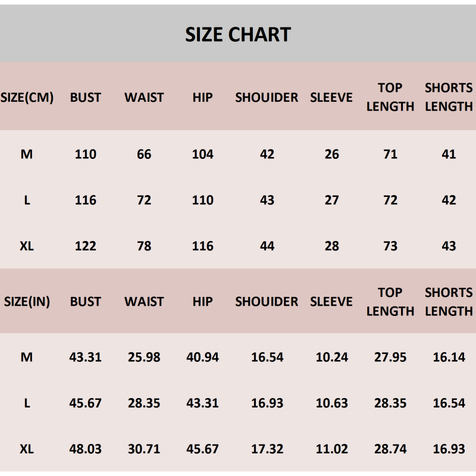Viewport: 476px width, 476px height.
Task: Click the top length value 28.74
Action: pos(390,449)
